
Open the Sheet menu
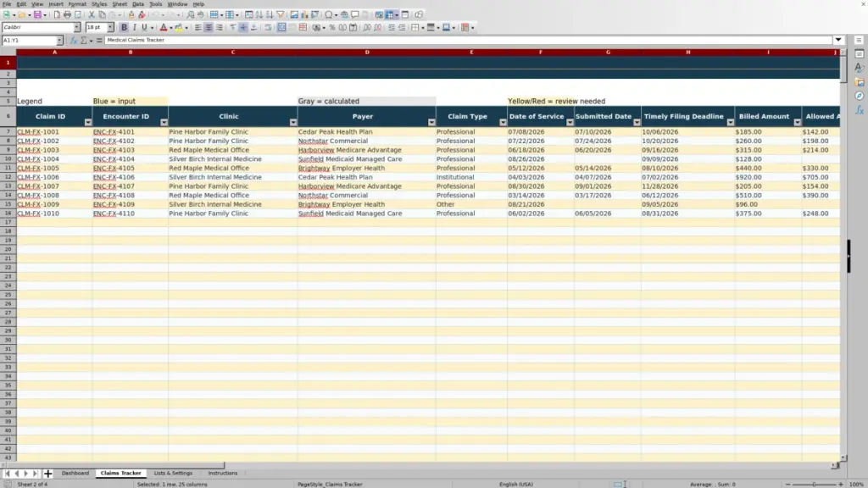[120, 4]
